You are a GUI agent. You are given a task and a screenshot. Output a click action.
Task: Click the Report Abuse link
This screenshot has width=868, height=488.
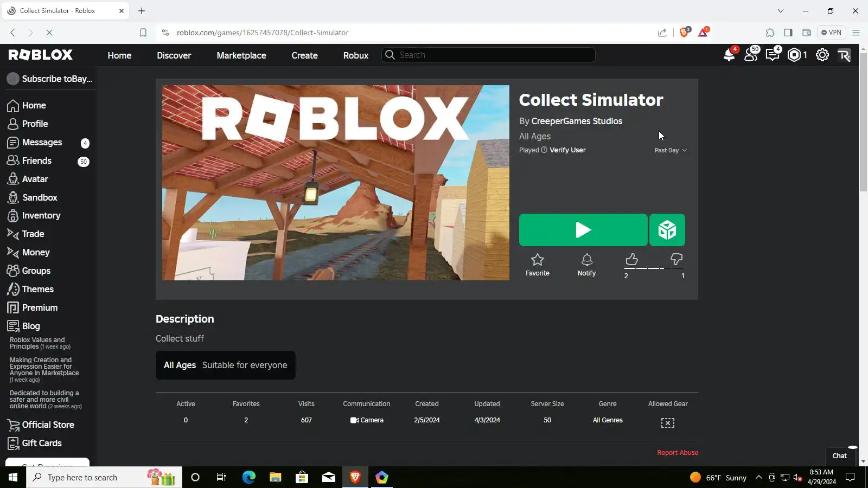coord(678,453)
